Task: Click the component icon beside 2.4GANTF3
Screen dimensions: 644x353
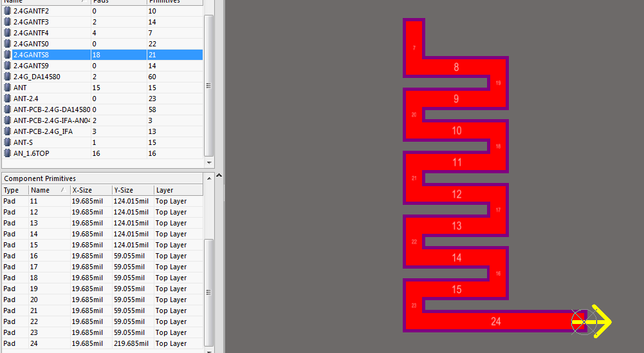Action: [7, 22]
